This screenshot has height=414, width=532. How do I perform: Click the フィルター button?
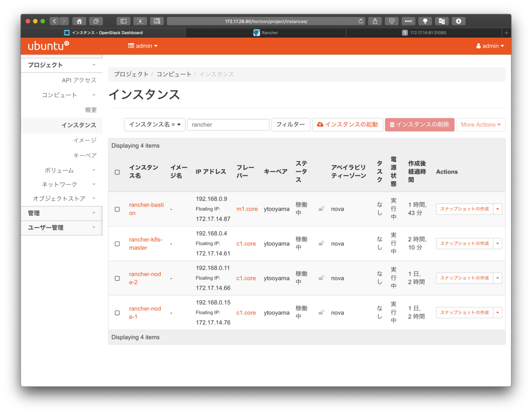coord(290,125)
